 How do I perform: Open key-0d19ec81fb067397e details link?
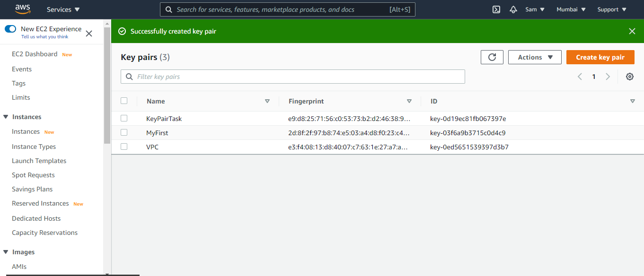pos(468,118)
